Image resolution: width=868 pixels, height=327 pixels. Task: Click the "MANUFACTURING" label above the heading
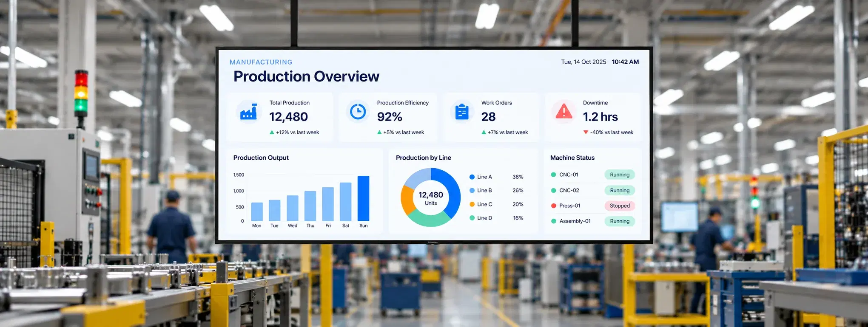pos(261,62)
